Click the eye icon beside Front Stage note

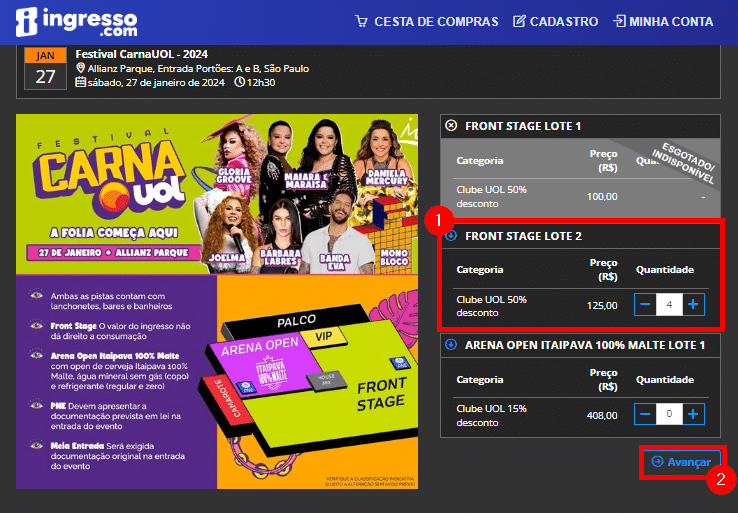[x=37, y=326]
